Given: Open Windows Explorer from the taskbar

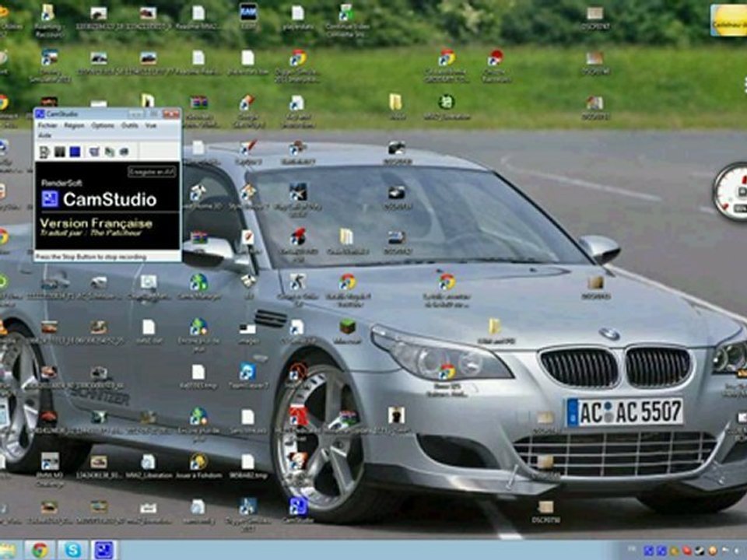Looking at the screenshot, I should click(x=8, y=550).
